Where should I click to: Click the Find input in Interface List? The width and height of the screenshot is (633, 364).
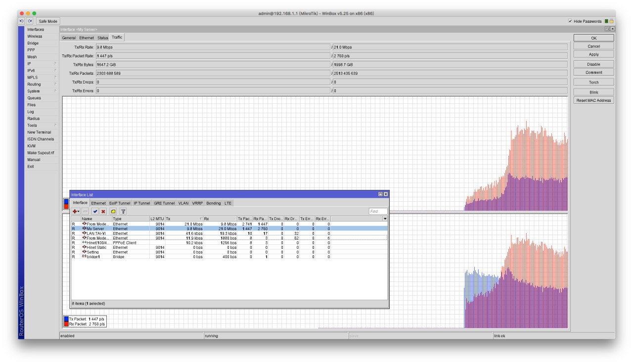pyautogui.click(x=378, y=211)
